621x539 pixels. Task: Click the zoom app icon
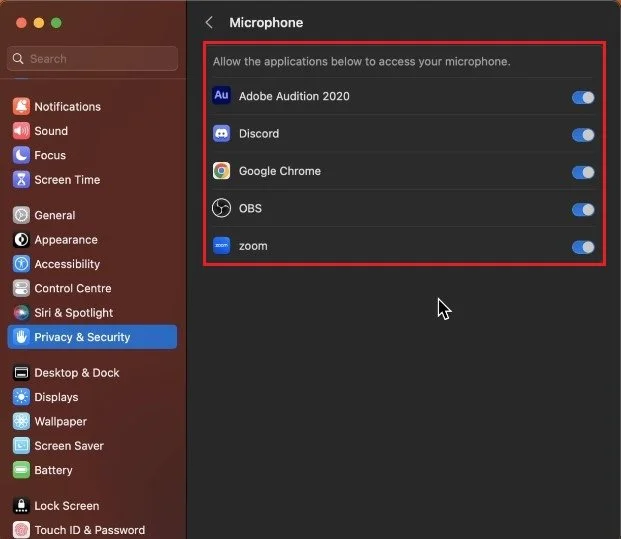pyautogui.click(x=221, y=246)
